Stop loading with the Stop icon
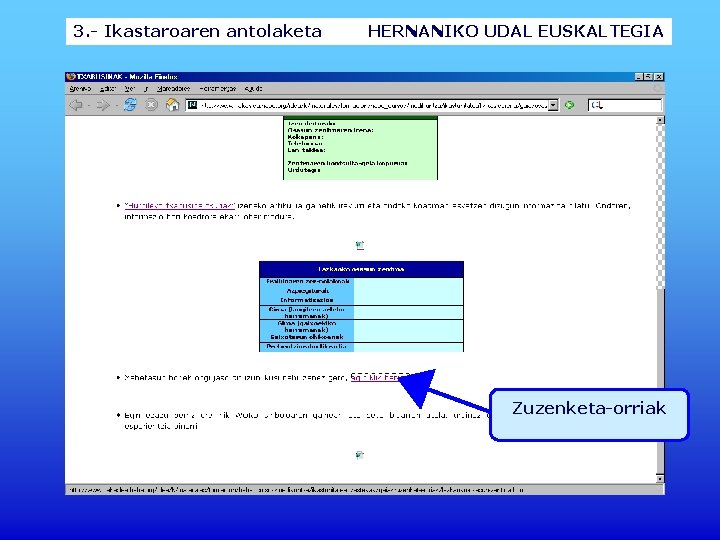 [x=151, y=105]
